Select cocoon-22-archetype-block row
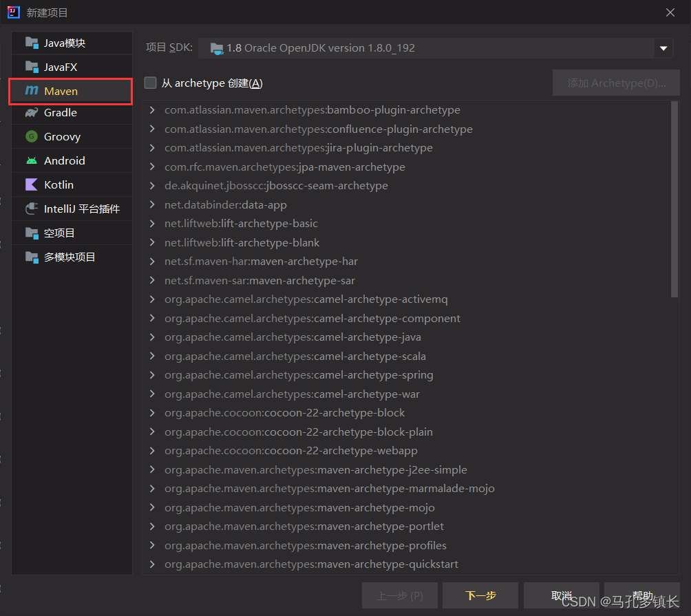 pyautogui.click(x=406, y=413)
